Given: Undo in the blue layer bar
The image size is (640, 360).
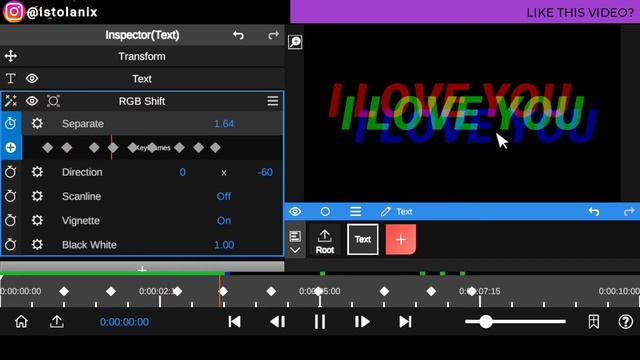Looking at the screenshot, I should [x=594, y=211].
